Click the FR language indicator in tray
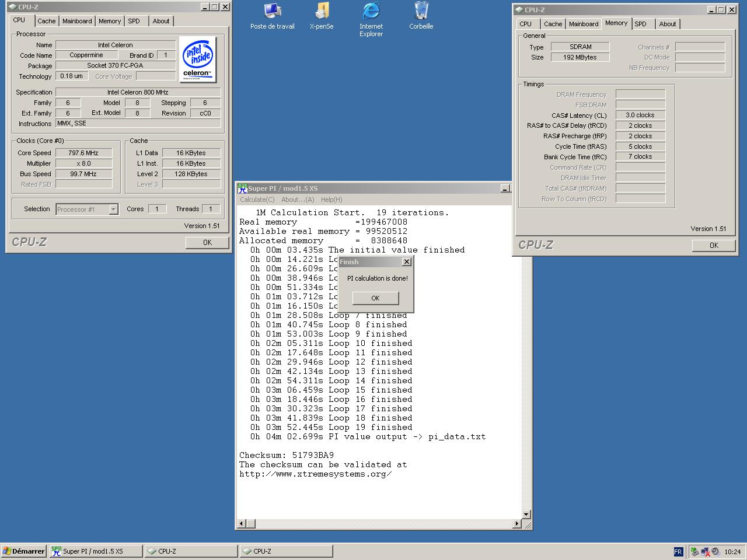This screenshot has height=560, width=747. tap(678, 551)
